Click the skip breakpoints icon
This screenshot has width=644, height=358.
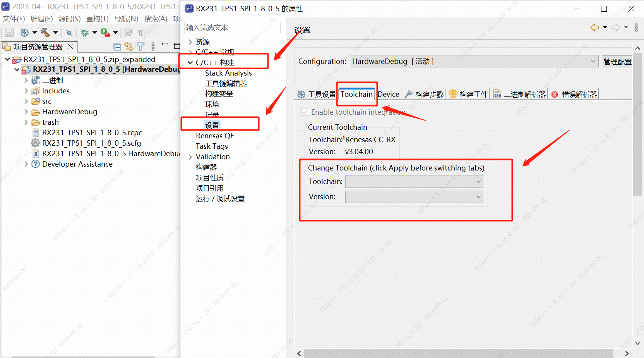pos(69,33)
